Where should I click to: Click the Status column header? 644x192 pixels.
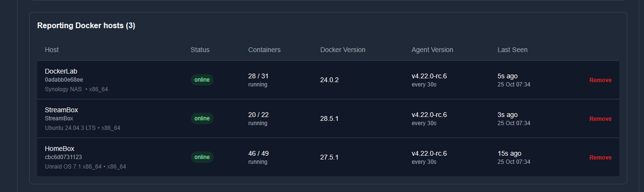(200, 50)
